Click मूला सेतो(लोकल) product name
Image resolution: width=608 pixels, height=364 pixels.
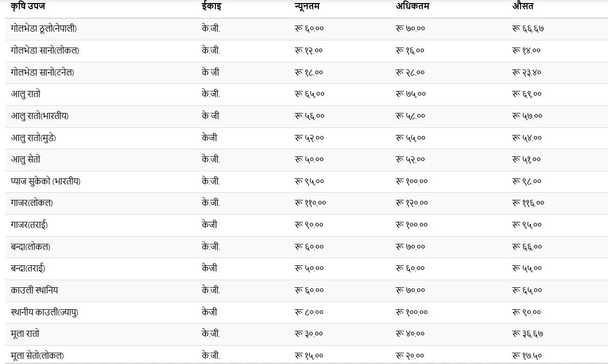[37, 355]
